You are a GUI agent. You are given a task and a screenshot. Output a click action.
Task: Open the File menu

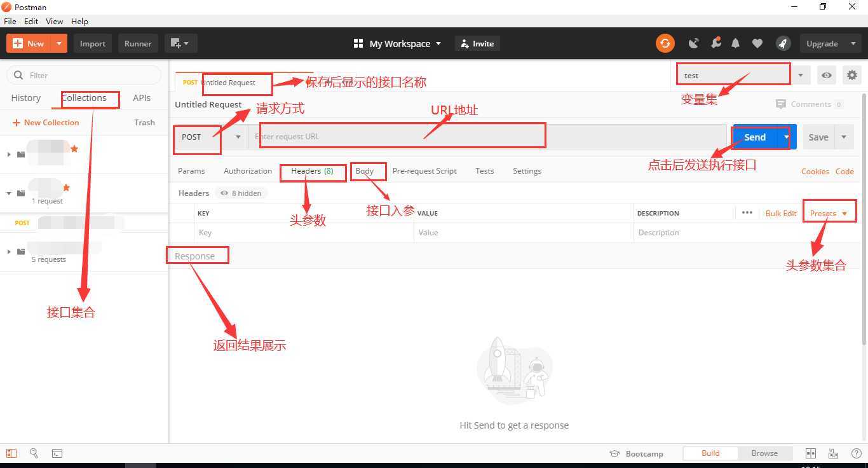click(10, 21)
